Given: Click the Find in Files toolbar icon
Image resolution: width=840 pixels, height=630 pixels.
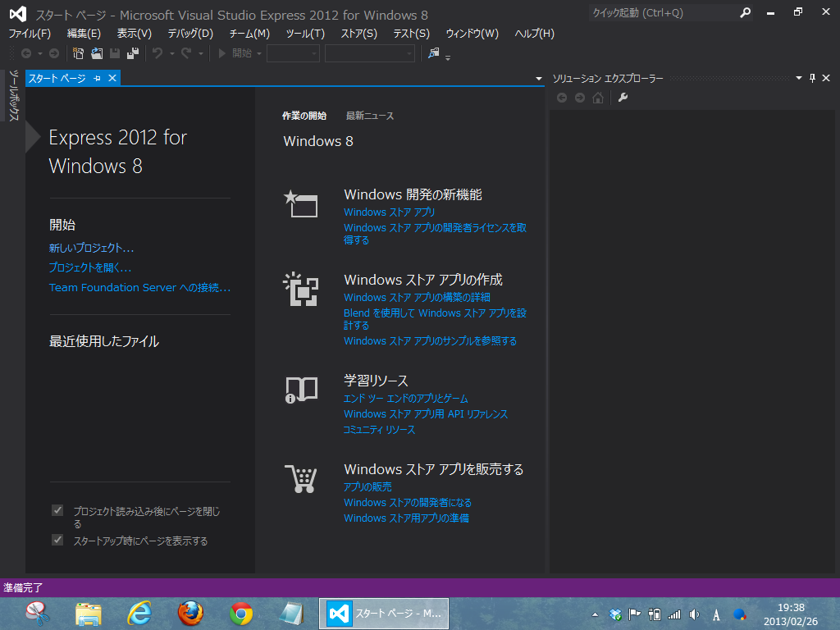Looking at the screenshot, I should 433,53.
